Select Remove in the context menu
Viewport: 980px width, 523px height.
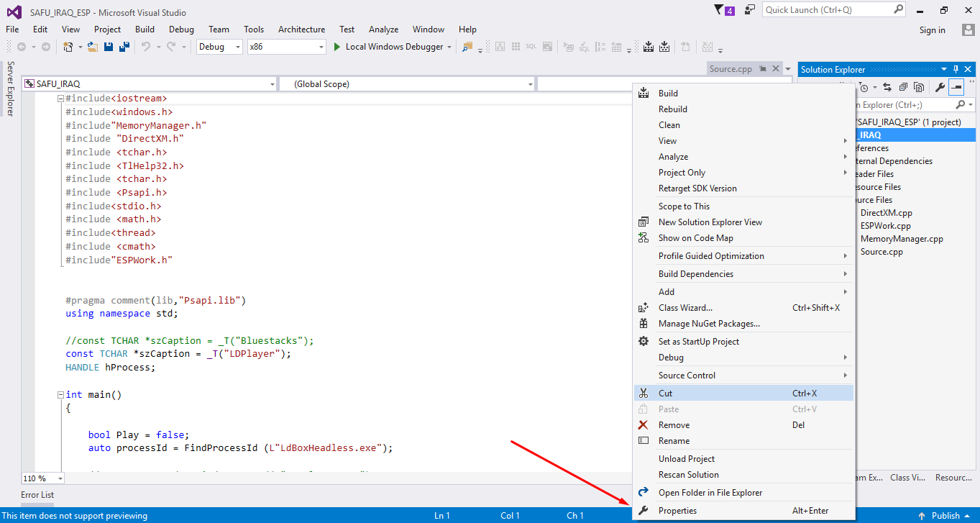(x=743, y=425)
